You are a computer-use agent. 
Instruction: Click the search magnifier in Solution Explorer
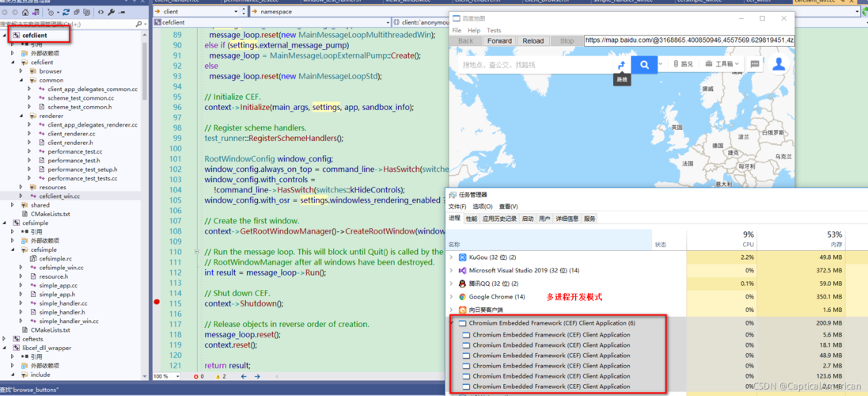click(138, 25)
